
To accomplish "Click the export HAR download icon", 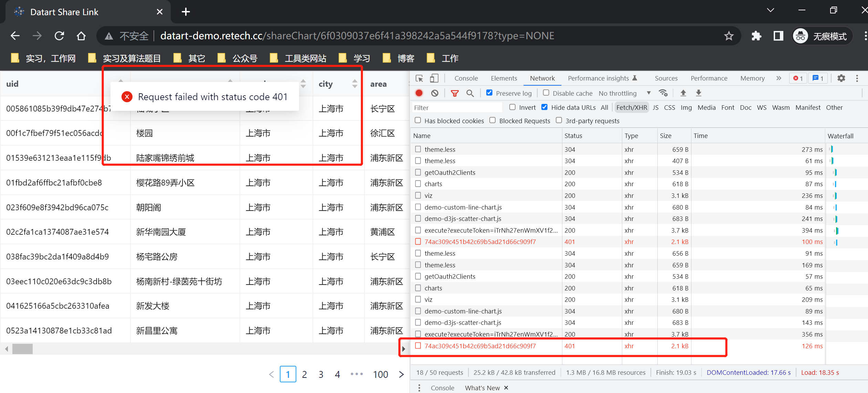I will point(699,93).
